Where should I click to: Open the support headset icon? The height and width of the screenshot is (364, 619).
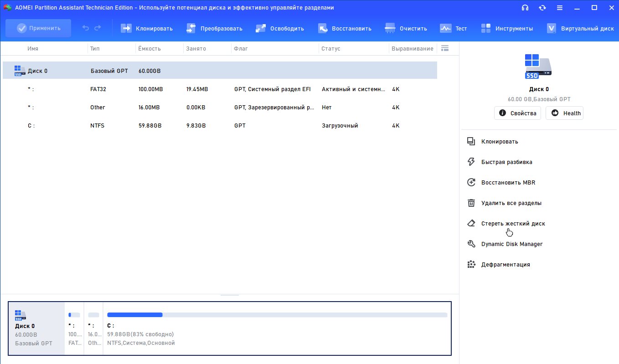pos(525,8)
